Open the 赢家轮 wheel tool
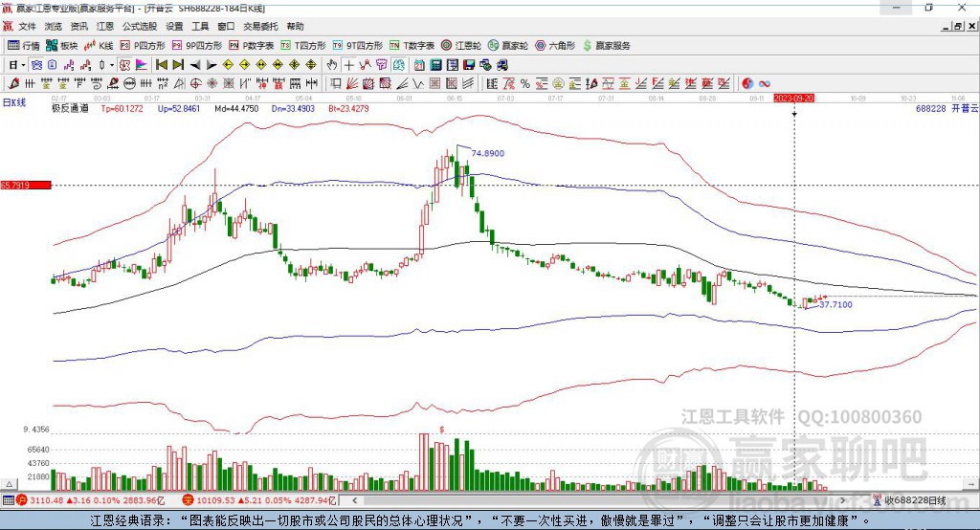Screen dimensions: 980x530 [x=508, y=46]
